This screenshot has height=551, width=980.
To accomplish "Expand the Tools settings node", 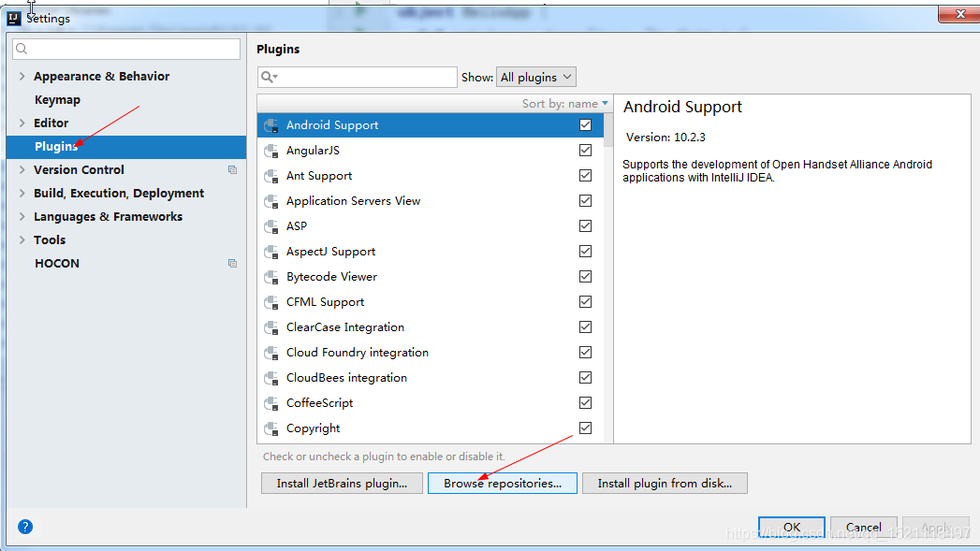I will (22, 239).
